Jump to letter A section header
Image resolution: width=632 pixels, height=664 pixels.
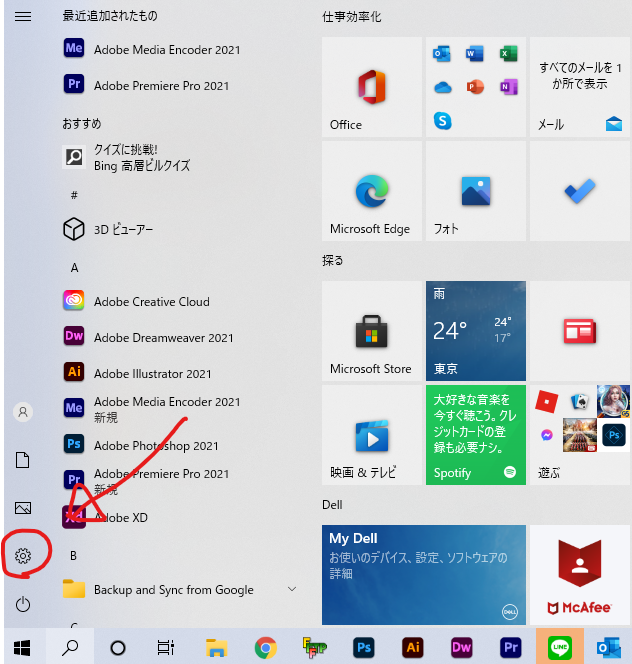click(75, 268)
